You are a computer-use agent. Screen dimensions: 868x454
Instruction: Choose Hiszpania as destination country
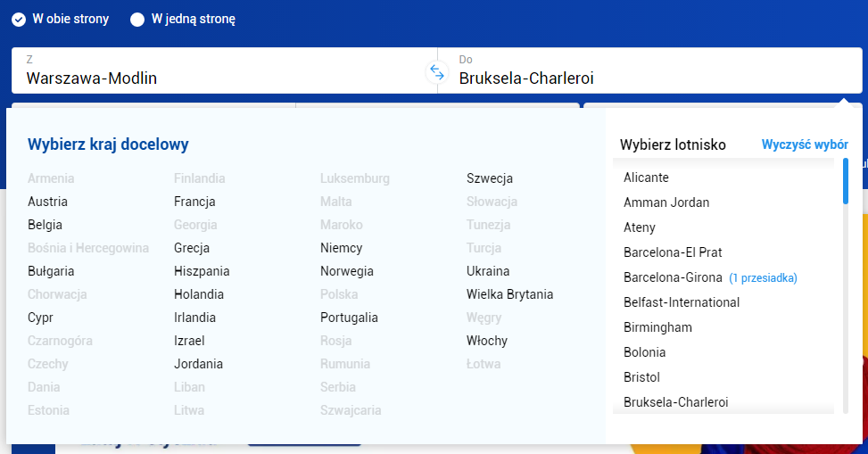(202, 271)
